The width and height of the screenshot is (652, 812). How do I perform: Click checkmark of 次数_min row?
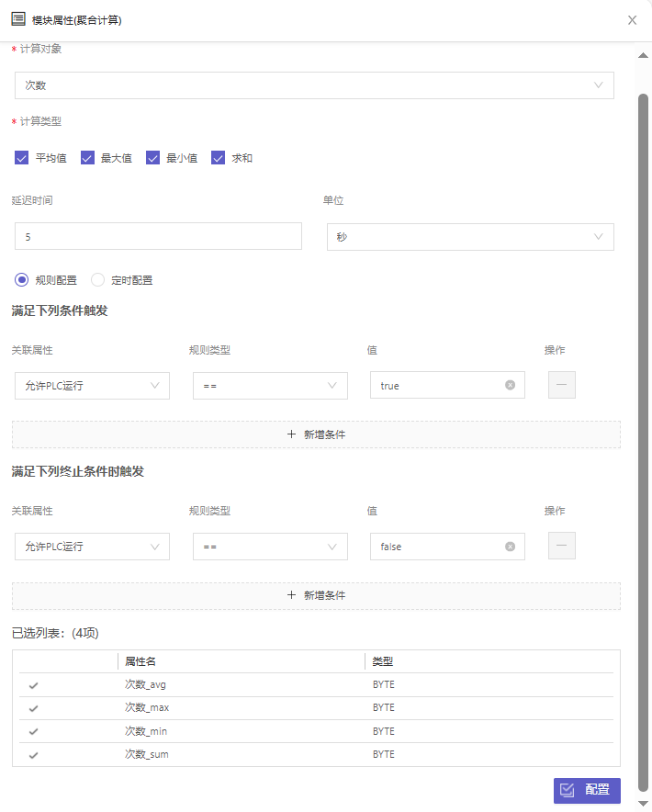point(34,731)
